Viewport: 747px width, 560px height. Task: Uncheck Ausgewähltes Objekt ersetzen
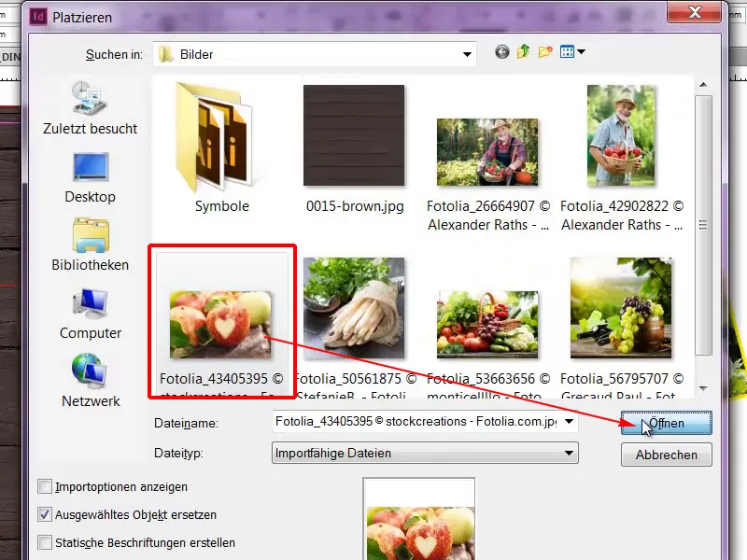coord(45,515)
